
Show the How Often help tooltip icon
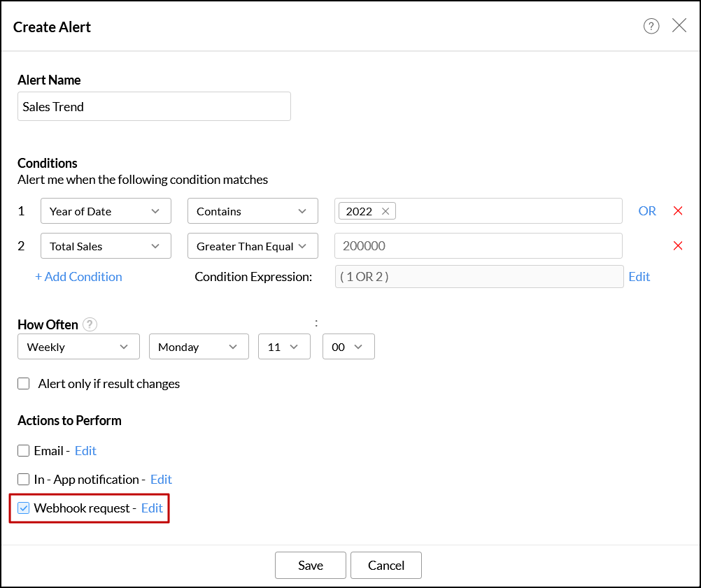pos(90,324)
